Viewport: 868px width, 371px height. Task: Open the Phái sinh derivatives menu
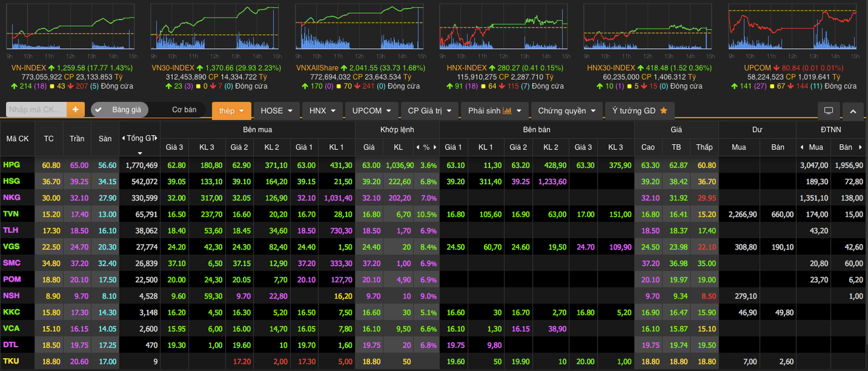(495, 111)
